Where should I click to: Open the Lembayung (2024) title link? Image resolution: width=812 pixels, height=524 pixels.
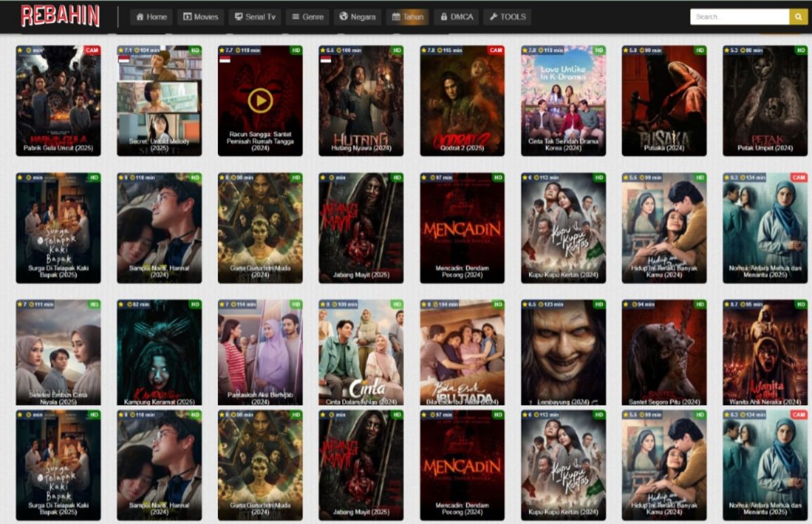(563, 402)
